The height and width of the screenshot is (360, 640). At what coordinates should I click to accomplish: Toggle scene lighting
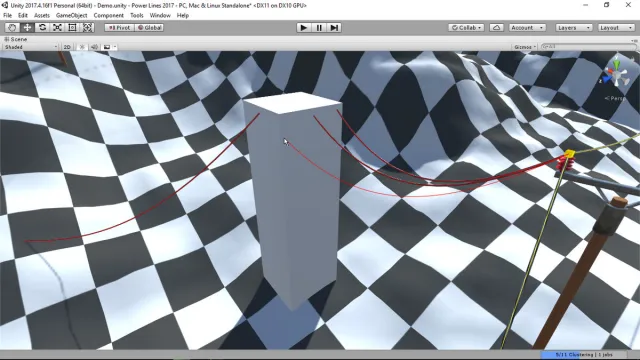coord(82,47)
